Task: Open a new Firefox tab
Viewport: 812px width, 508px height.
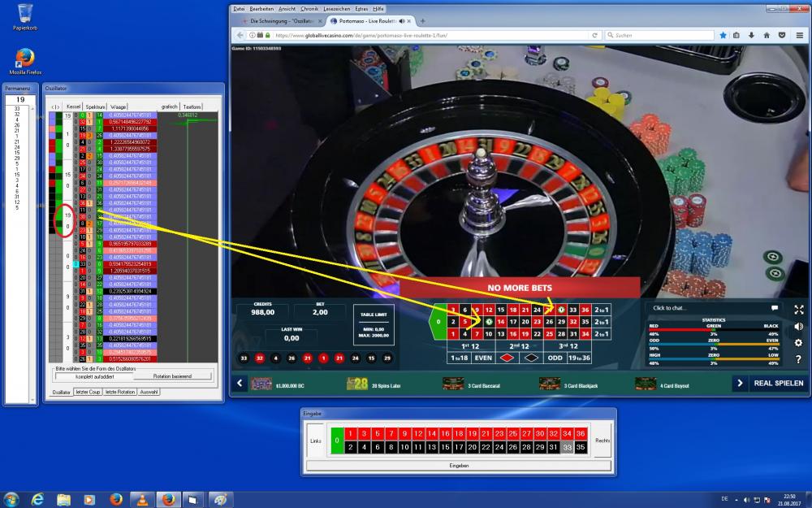Action: click(422, 21)
